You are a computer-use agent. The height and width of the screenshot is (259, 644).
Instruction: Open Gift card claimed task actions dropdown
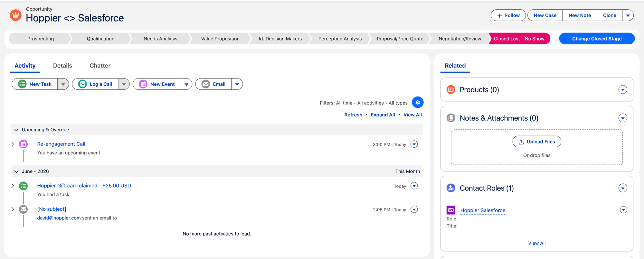click(414, 186)
